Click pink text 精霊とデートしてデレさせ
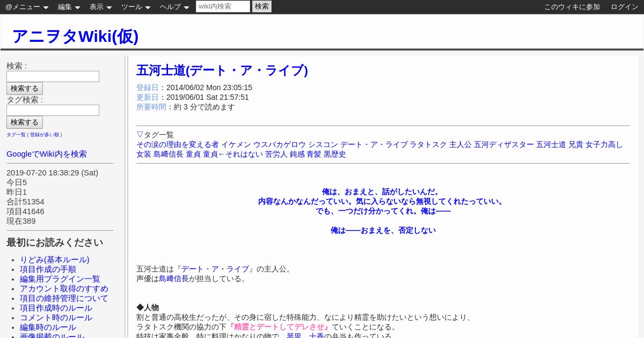This screenshot has width=644, height=338. (x=279, y=327)
